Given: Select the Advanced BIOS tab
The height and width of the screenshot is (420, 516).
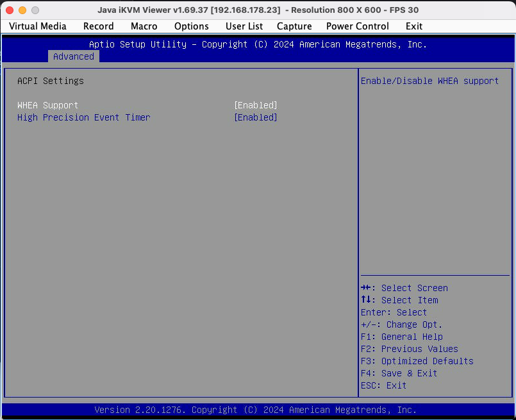Looking at the screenshot, I should tap(74, 56).
